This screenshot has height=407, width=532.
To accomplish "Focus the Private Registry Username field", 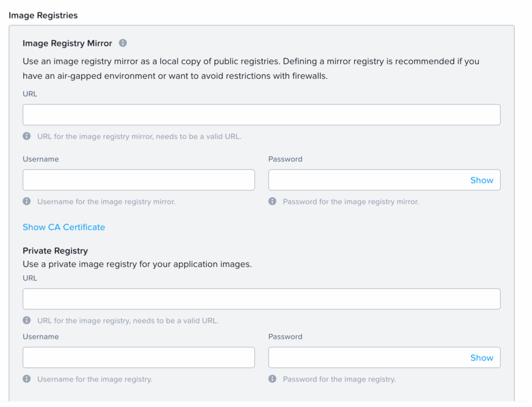I will pos(139,358).
